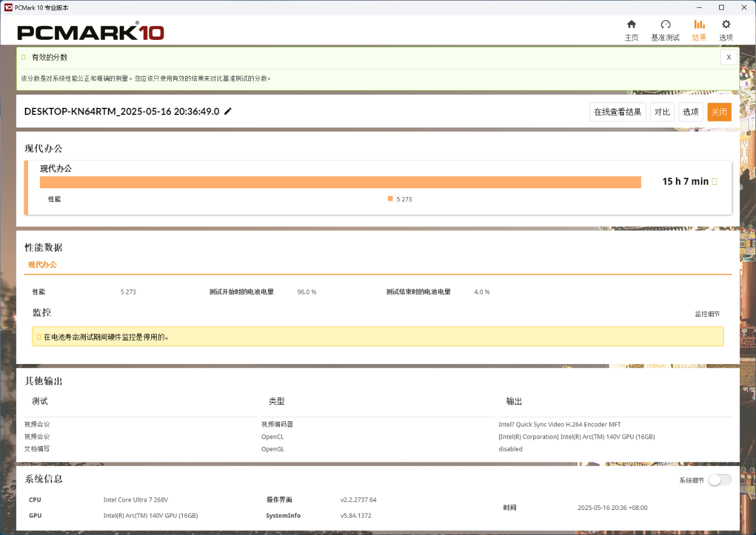Click the warning icon in the yellow monitoring notice
The height and width of the screenshot is (535, 756).
point(39,337)
